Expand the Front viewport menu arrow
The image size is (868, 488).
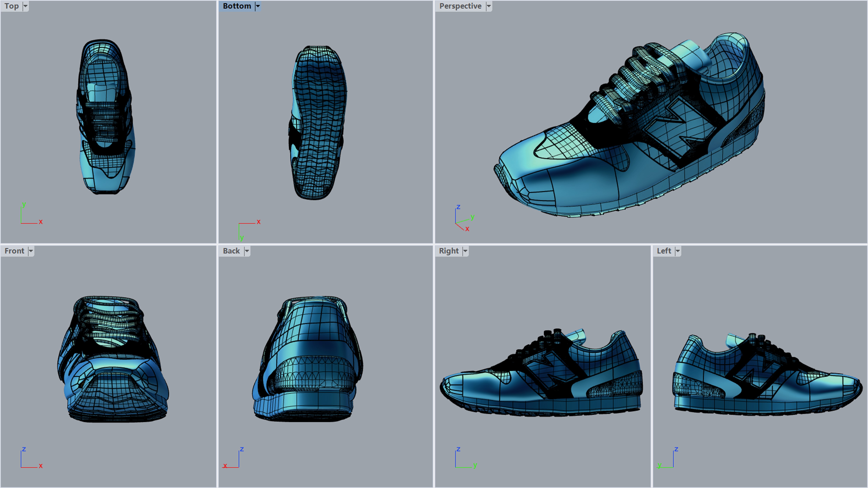(31, 251)
